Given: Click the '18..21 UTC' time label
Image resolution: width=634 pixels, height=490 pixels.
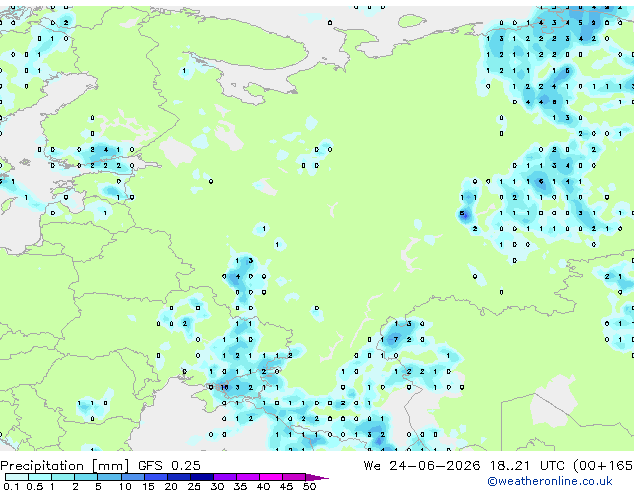Looking at the screenshot, I should [x=526, y=466].
